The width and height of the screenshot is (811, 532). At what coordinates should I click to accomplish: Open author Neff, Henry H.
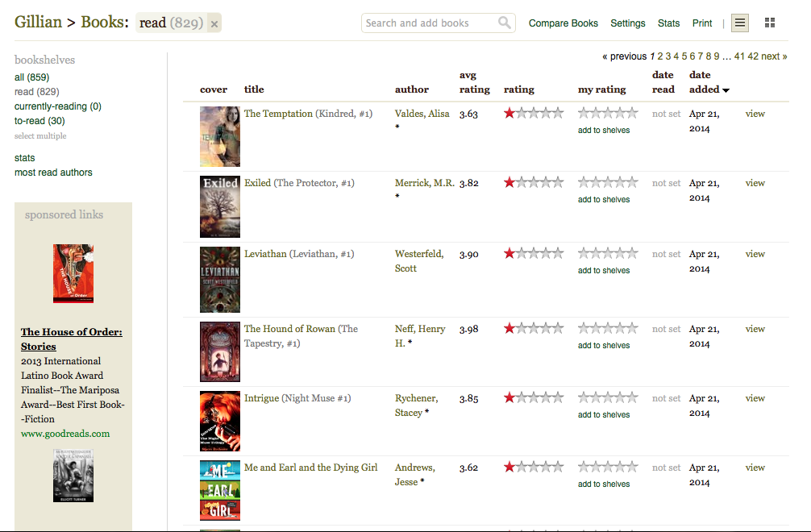[x=420, y=336]
